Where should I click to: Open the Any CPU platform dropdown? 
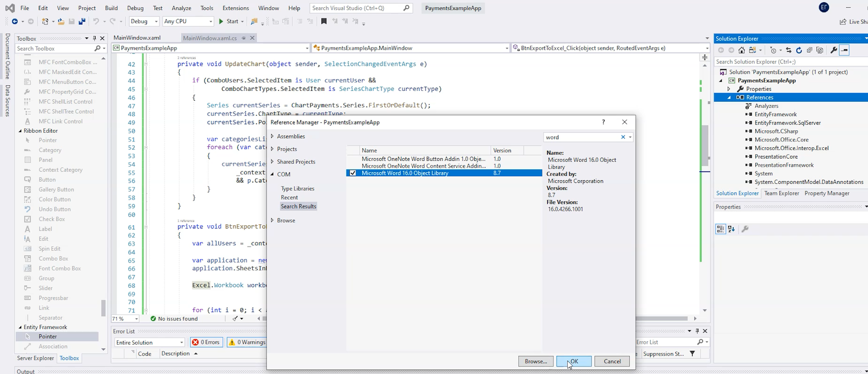tap(188, 21)
